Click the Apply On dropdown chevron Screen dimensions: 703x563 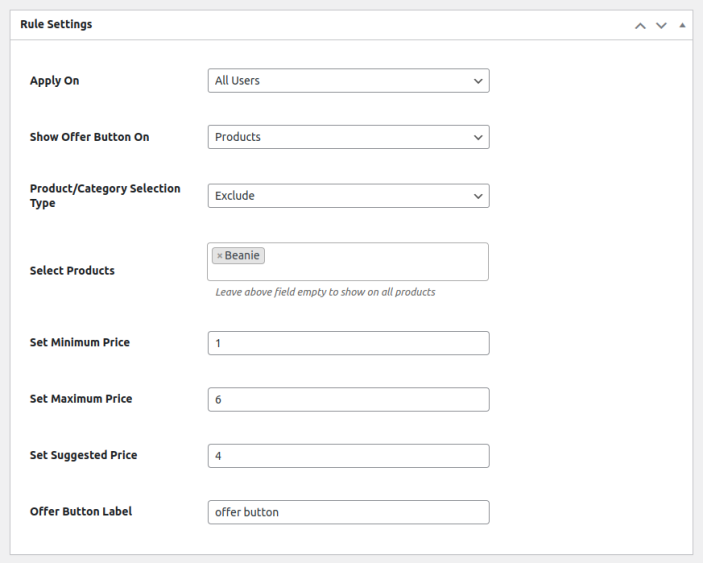click(478, 81)
